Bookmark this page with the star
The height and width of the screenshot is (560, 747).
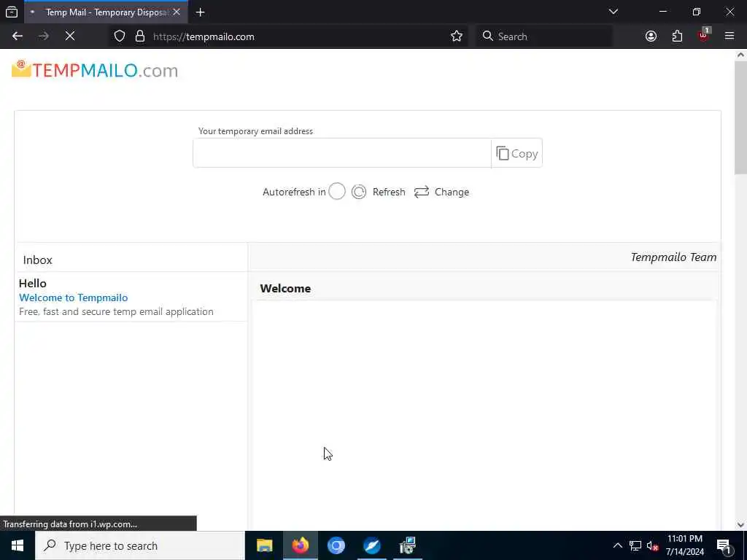point(457,36)
